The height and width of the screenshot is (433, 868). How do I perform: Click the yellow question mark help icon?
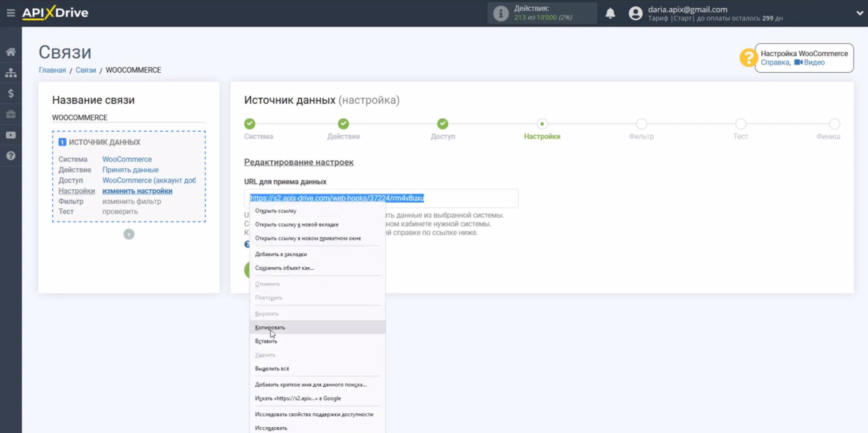tap(748, 58)
